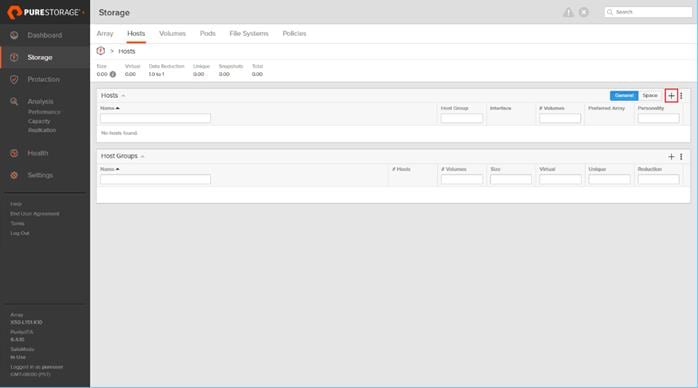Sort Host Groups table by Name column
The height and width of the screenshot is (388, 698).
(110, 169)
